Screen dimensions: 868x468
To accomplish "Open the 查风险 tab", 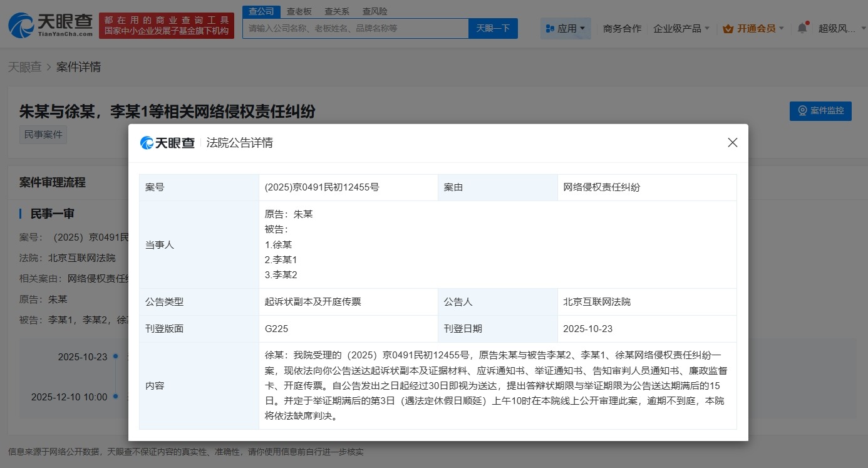I will (x=375, y=11).
